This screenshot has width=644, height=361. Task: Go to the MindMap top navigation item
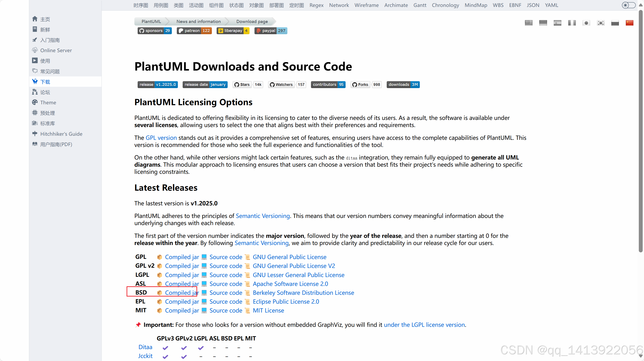(x=476, y=5)
